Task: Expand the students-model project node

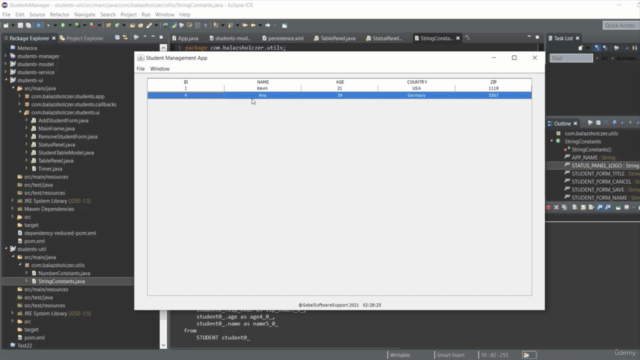Action: [x=6, y=64]
